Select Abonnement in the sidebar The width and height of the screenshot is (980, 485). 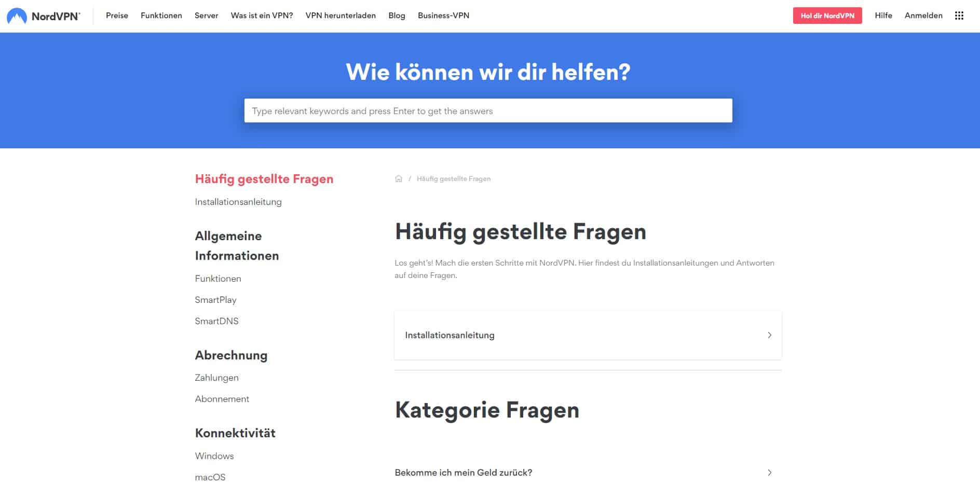(x=222, y=399)
